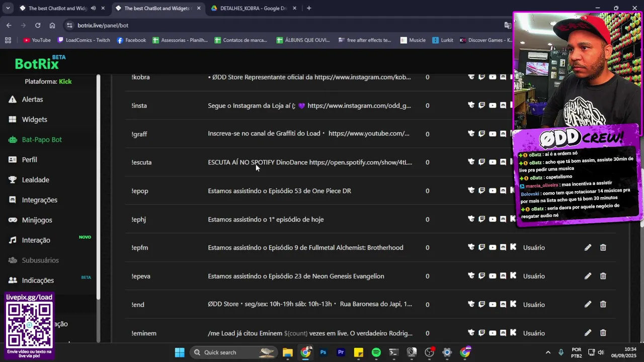The width and height of the screenshot is (644, 362).
Task: Mute the first BotRix tab audio
Action: pyautogui.click(x=94, y=8)
